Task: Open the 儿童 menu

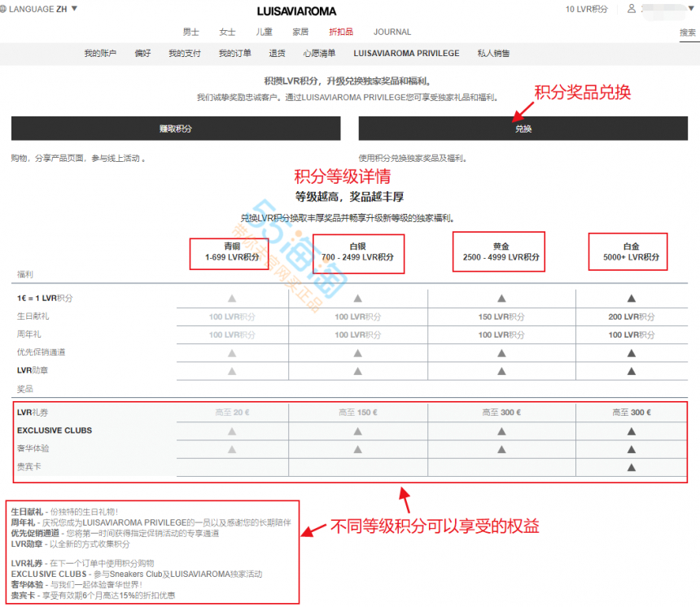Action: [264, 32]
